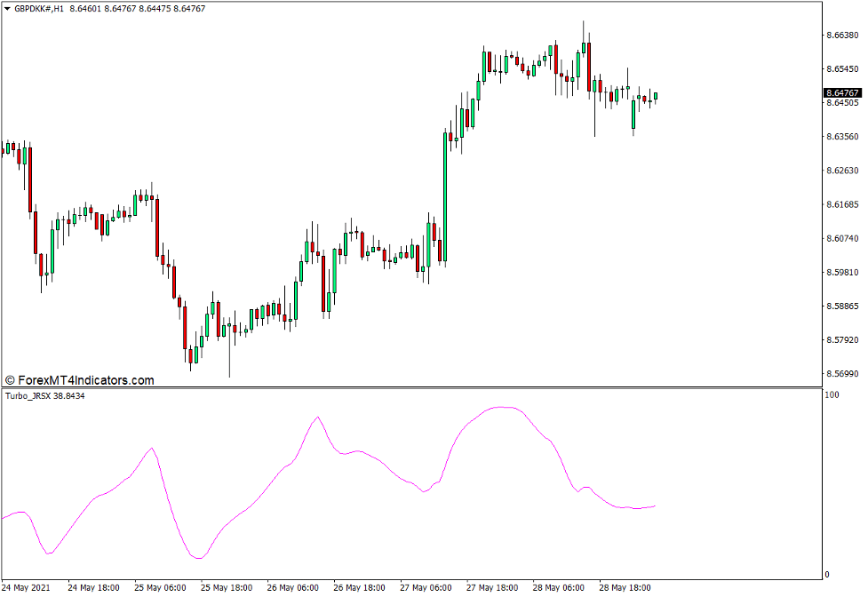Click the 8.56990 price axis label

pyautogui.click(x=841, y=374)
